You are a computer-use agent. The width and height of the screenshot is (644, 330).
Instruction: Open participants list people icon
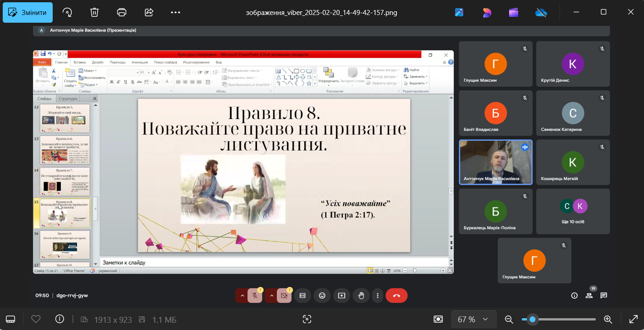589,296
